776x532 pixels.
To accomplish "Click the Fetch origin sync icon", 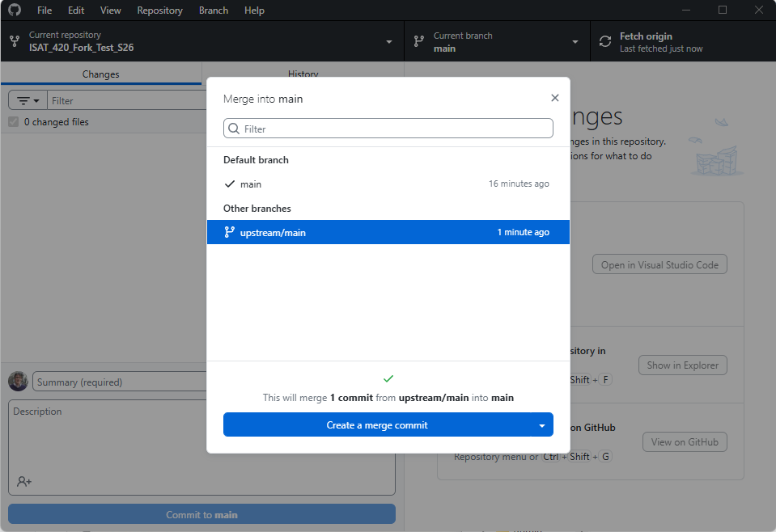I will (605, 42).
